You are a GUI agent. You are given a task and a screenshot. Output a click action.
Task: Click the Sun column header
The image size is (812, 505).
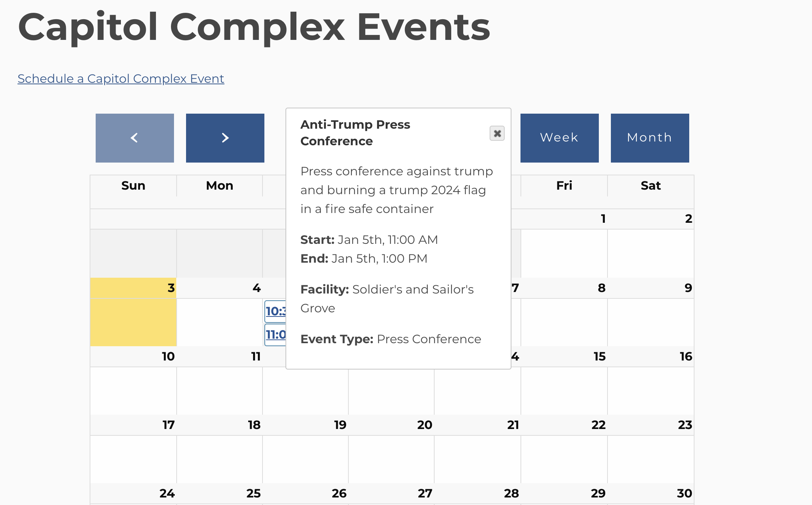[x=133, y=186]
